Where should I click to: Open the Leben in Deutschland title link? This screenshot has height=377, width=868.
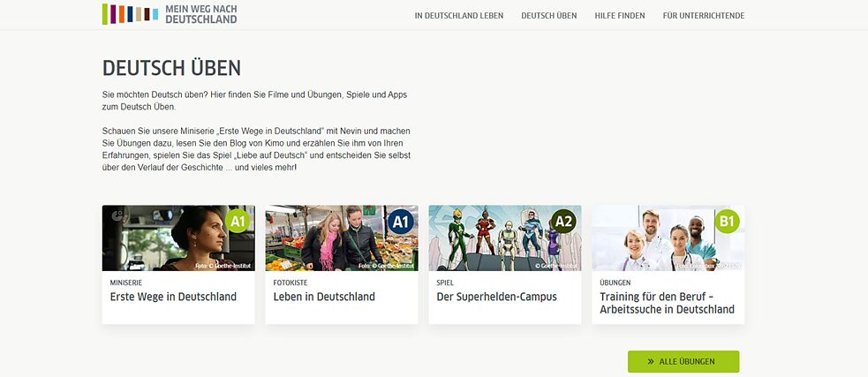pyautogui.click(x=324, y=297)
